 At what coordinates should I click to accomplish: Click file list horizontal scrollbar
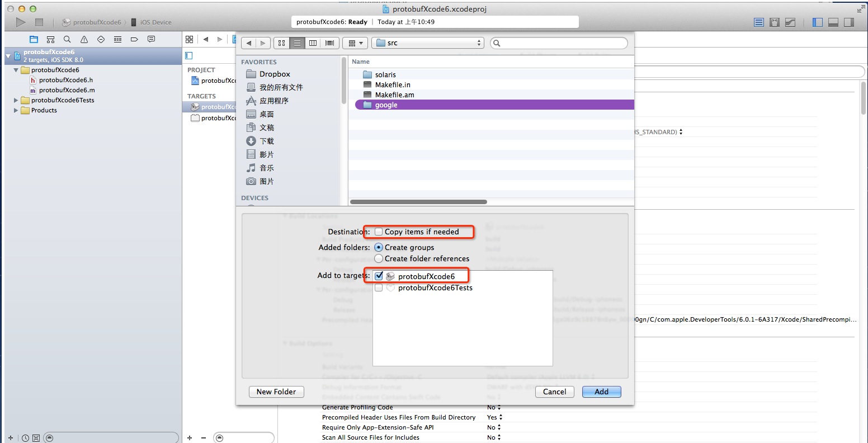pyautogui.click(x=418, y=202)
